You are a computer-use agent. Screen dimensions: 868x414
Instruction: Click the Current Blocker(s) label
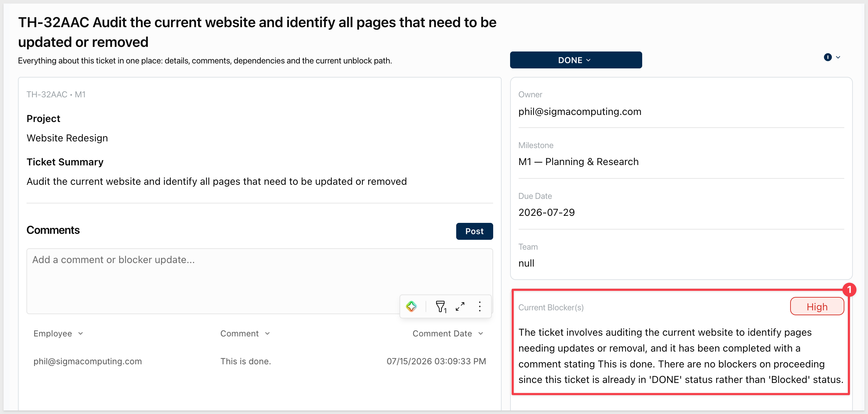point(551,308)
